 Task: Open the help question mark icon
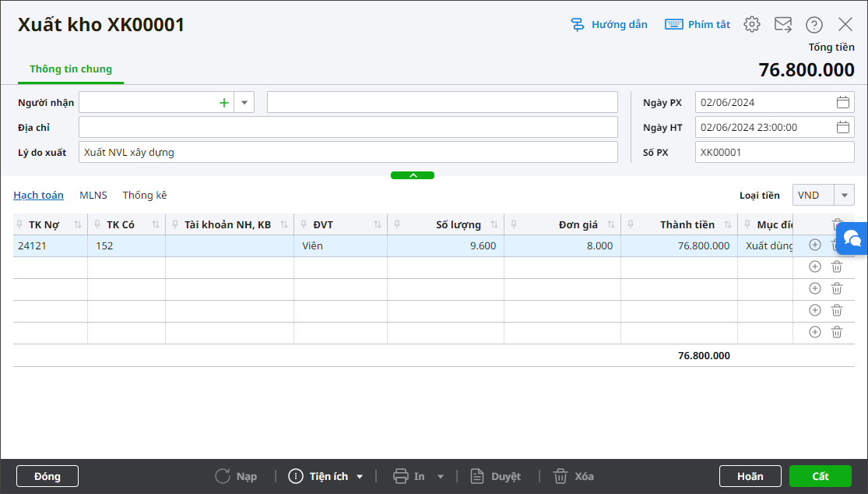[x=814, y=24]
